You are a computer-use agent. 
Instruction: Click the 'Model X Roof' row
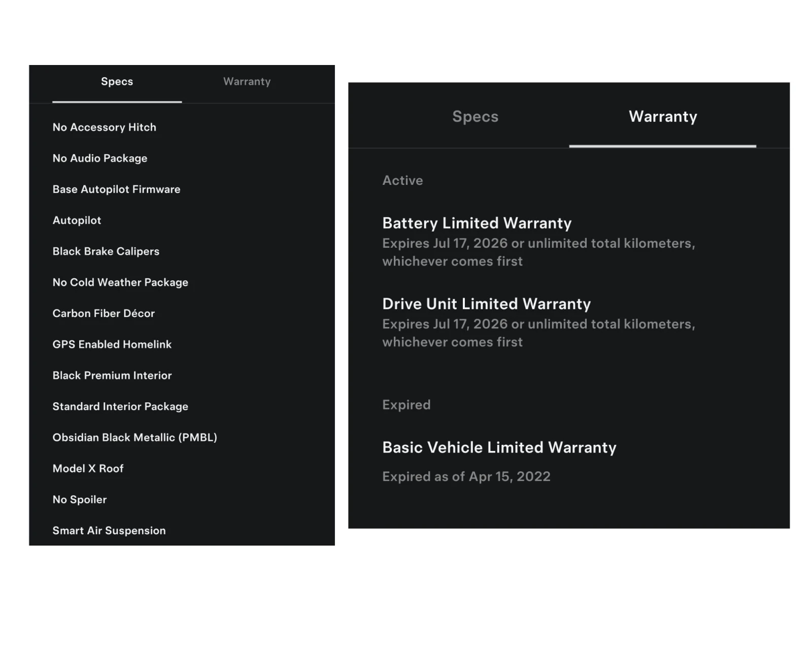(x=88, y=468)
